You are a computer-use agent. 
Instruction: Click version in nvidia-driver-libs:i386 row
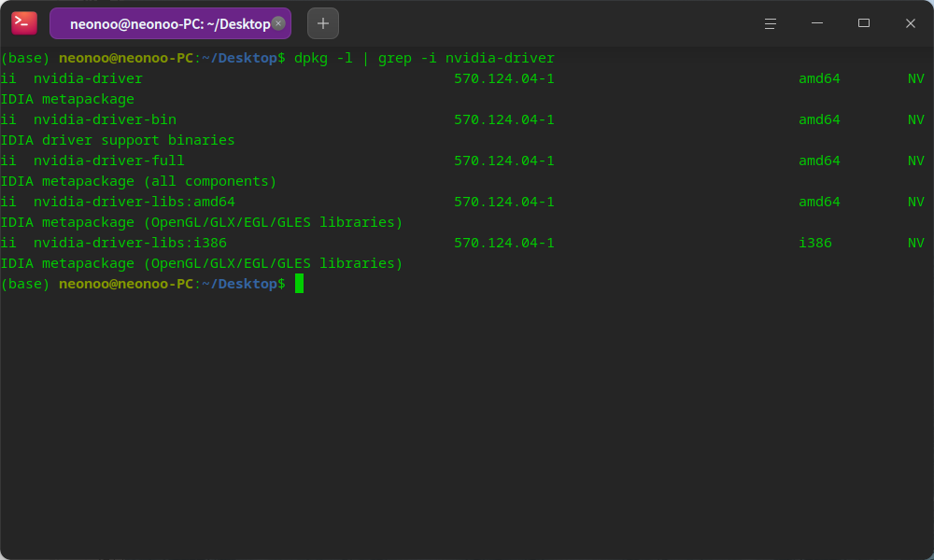coord(504,243)
